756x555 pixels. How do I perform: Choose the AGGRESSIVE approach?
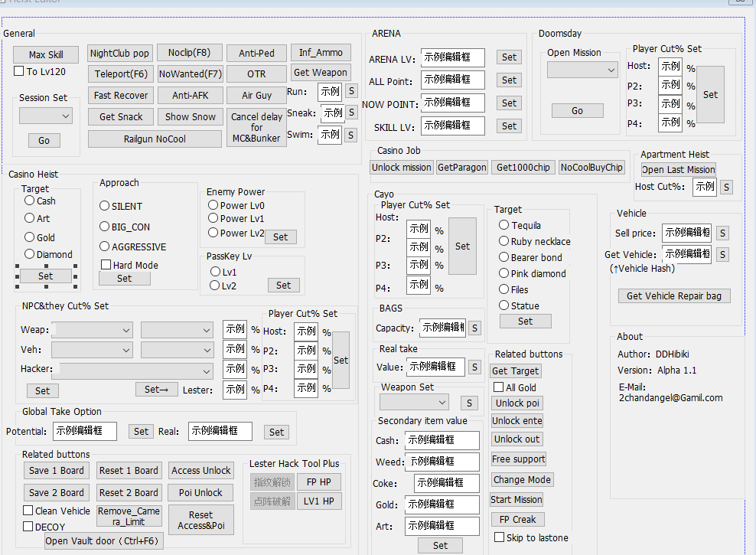105,247
